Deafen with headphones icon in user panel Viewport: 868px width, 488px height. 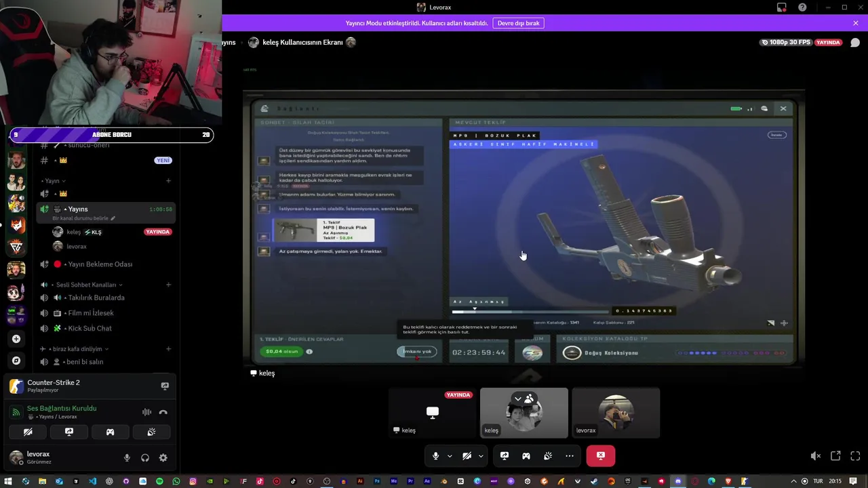pos(145,458)
